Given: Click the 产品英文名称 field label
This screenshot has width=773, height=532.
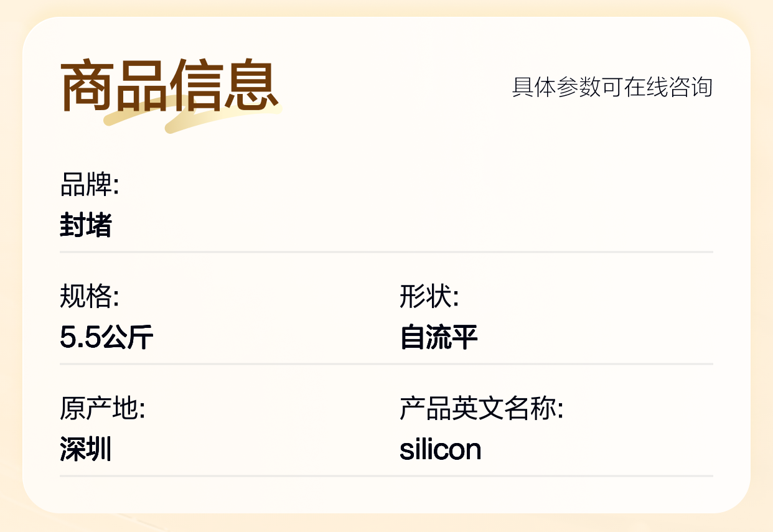Looking at the screenshot, I should 481,409.
